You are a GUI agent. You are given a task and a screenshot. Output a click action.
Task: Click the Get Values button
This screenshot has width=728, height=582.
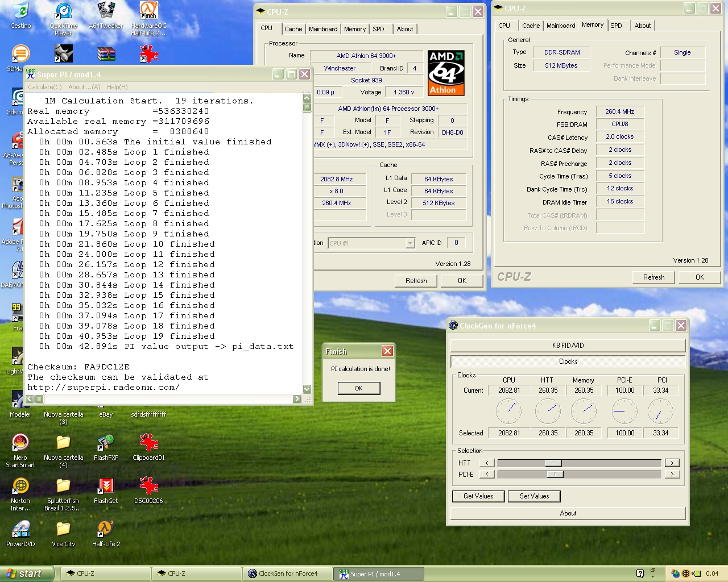click(x=478, y=496)
